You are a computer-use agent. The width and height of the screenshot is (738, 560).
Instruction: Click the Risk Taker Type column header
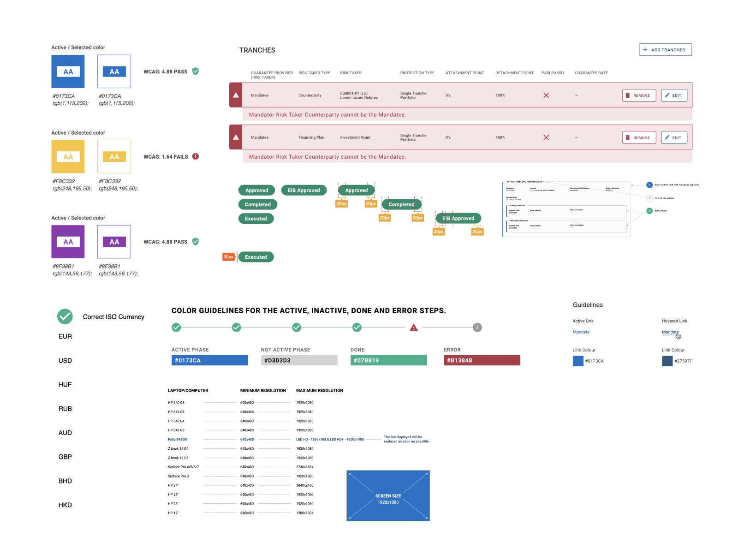point(315,73)
